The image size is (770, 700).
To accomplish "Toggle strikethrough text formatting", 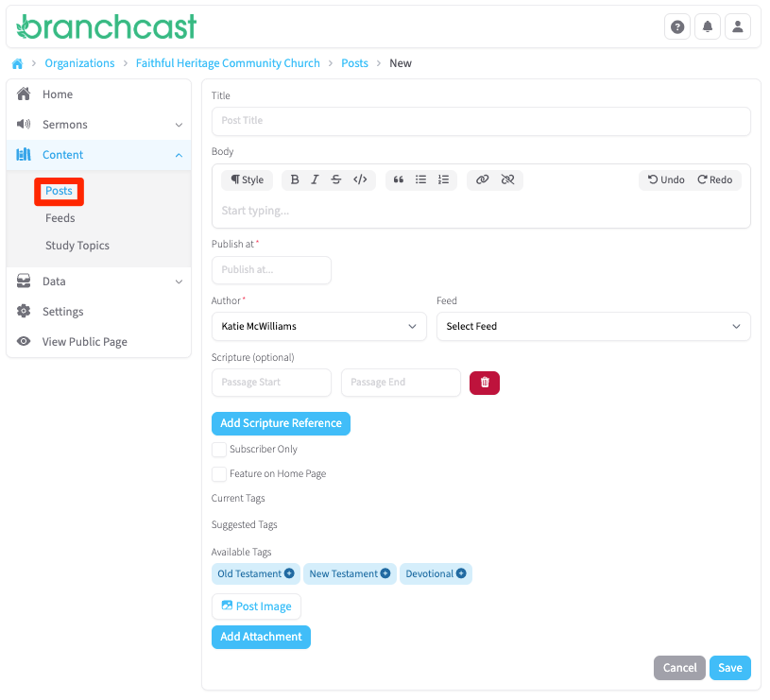I will point(336,179).
